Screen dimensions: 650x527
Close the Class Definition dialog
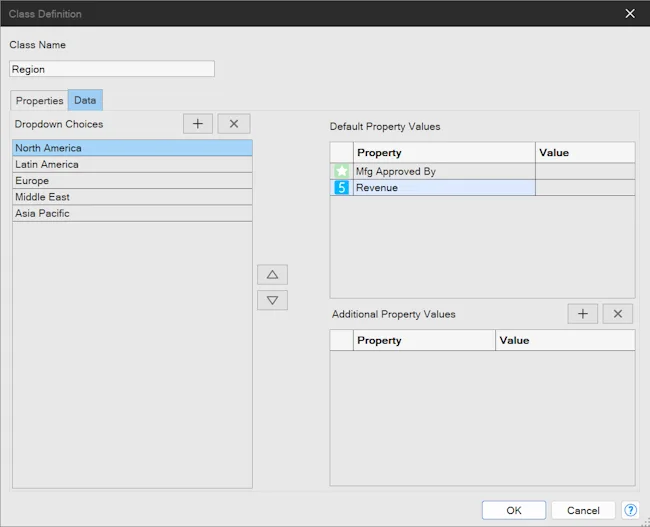630,14
